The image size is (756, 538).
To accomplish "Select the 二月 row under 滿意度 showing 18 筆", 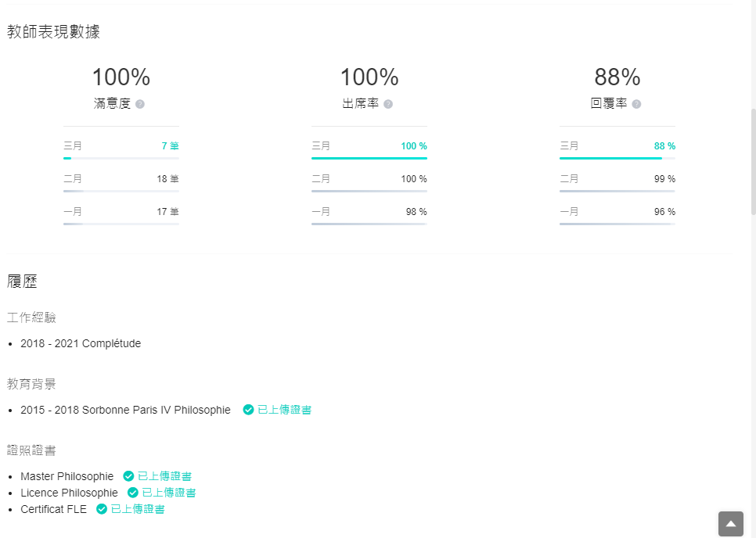I will [x=121, y=182].
